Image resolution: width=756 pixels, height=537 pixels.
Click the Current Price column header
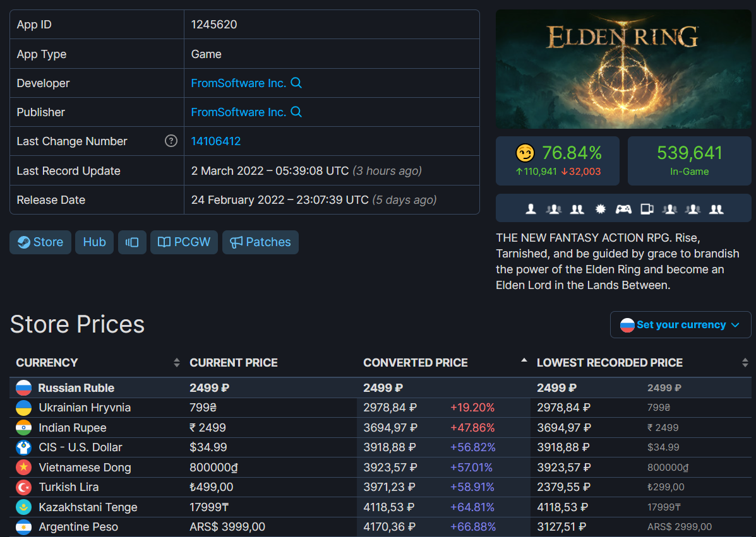(x=233, y=363)
